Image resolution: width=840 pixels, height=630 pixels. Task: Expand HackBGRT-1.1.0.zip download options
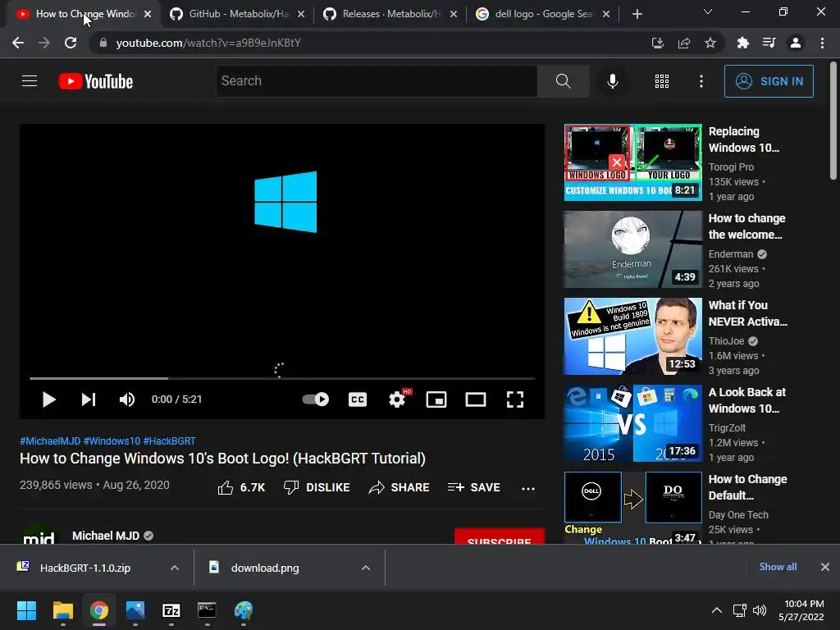(175, 568)
